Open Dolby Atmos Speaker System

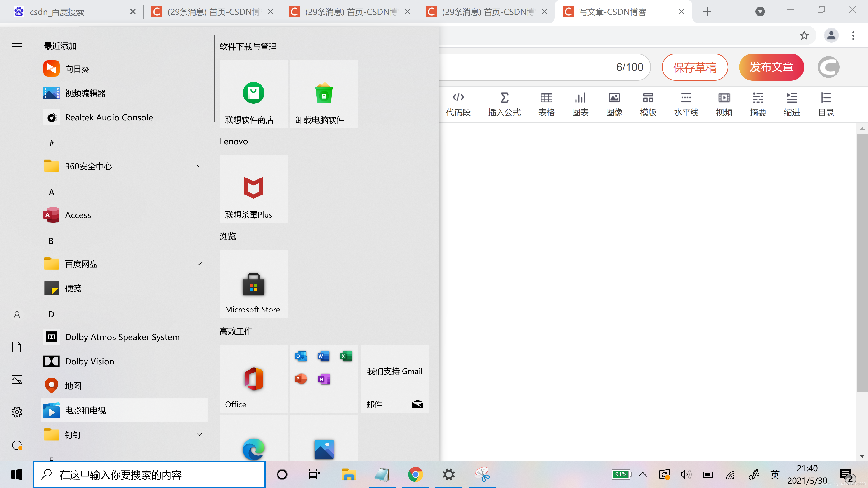(x=124, y=337)
